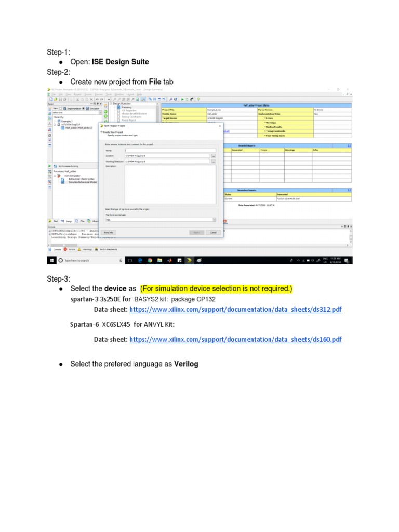The width and height of the screenshot is (399, 532).
Task: Open the Help menu
Action: 139,94
